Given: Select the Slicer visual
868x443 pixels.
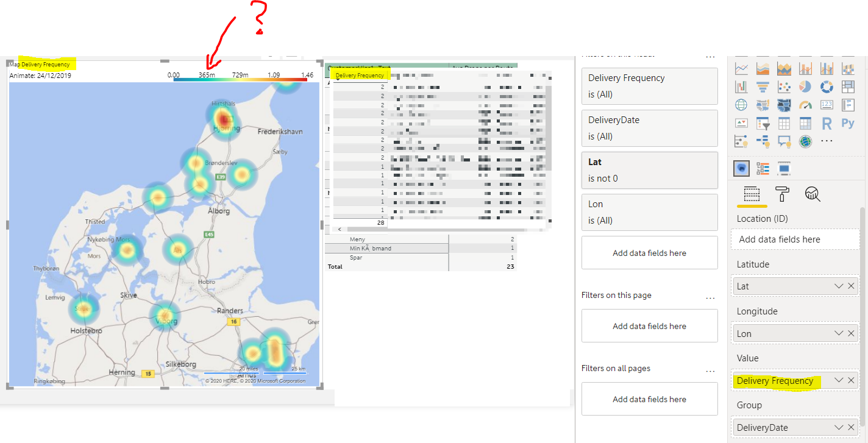Looking at the screenshot, I should [x=763, y=124].
